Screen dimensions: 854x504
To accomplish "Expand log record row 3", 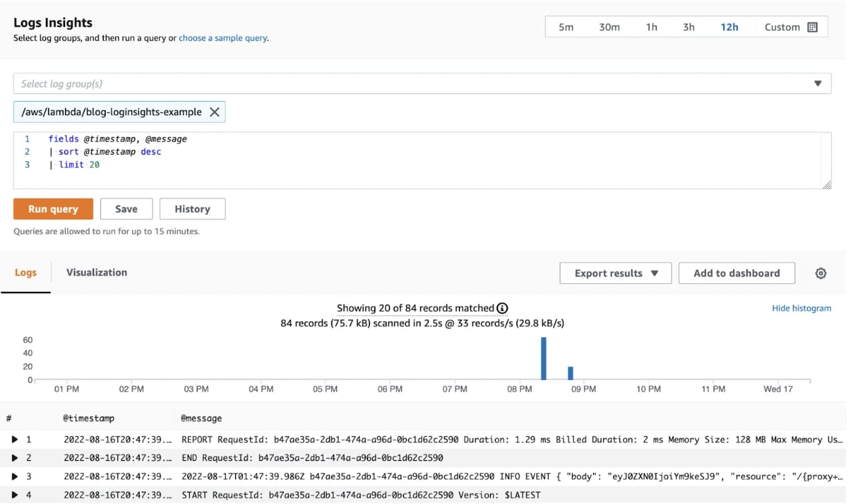I will [x=15, y=476].
